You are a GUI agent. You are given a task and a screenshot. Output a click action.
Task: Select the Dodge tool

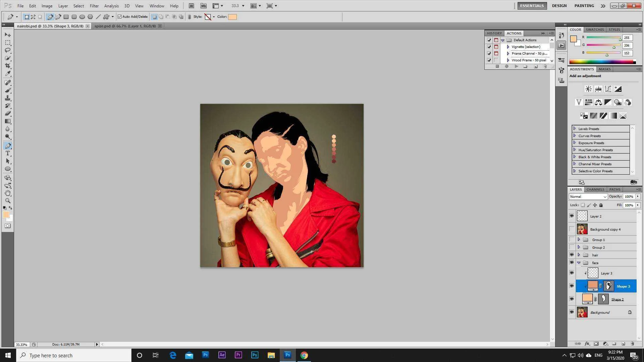tap(8, 137)
